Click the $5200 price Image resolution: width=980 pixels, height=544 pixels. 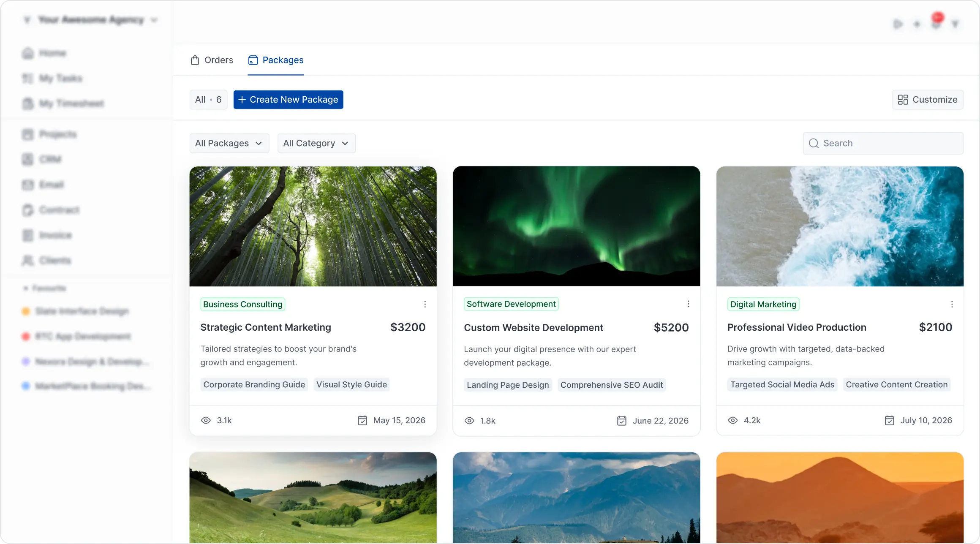tap(671, 328)
